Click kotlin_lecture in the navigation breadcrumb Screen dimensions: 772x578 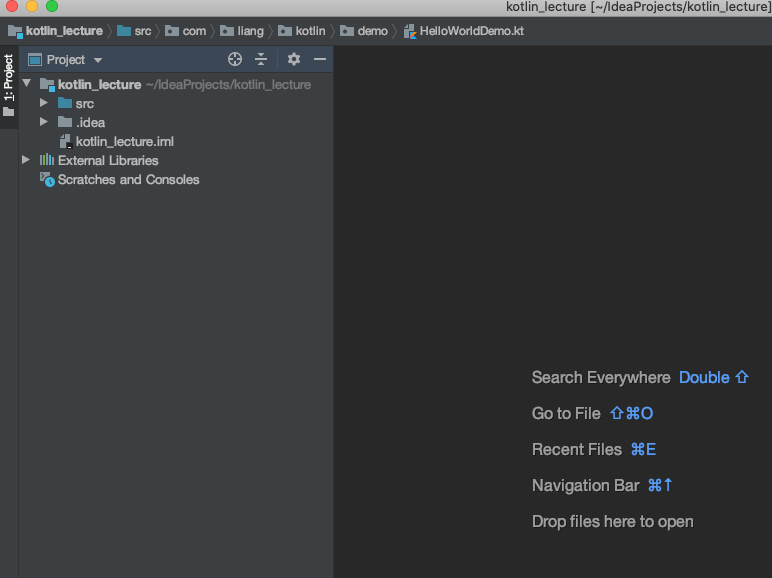click(x=64, y=31)
